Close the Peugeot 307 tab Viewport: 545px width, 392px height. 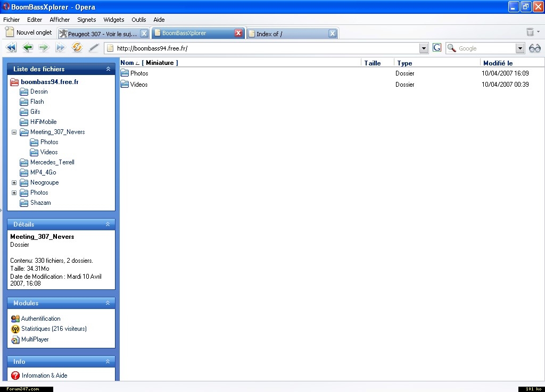click(x=144, y=34)
